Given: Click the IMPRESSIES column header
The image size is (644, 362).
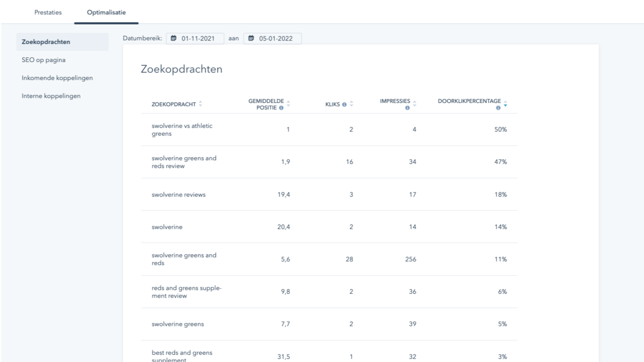Looking at the screenshot, I should (395, 101).
